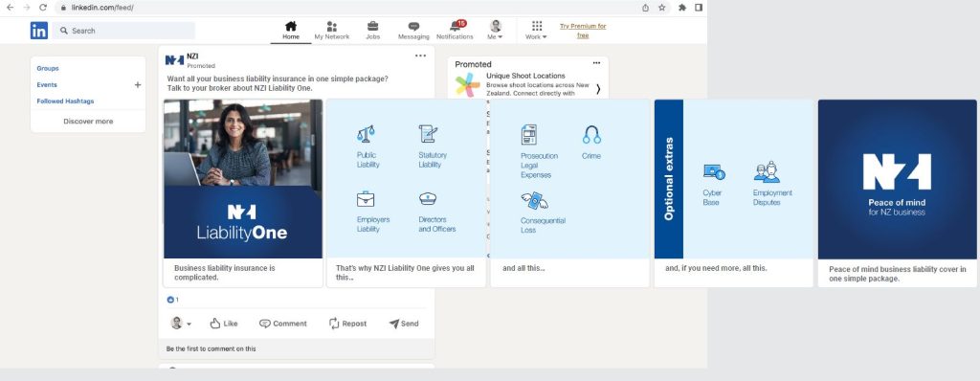The height and width of the screenshot is (381, 980).
Task: Open the reaction identity dropdown arrow
Action: coord(189,325)
